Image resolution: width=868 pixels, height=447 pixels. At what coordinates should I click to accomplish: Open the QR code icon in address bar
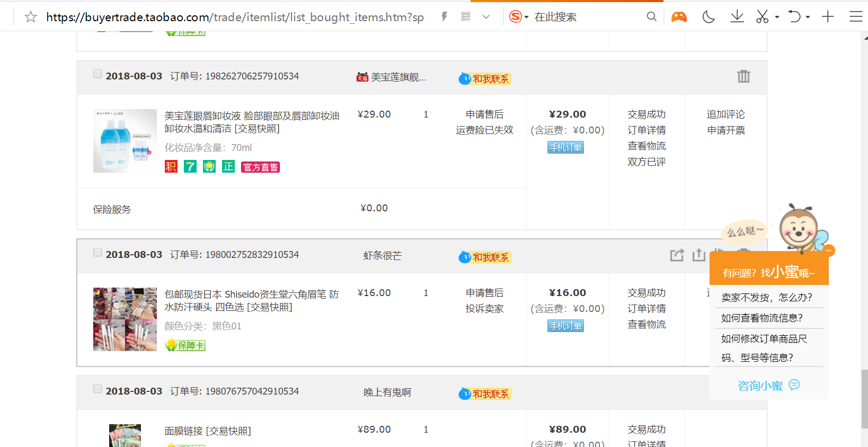click(x=466, y=17)
